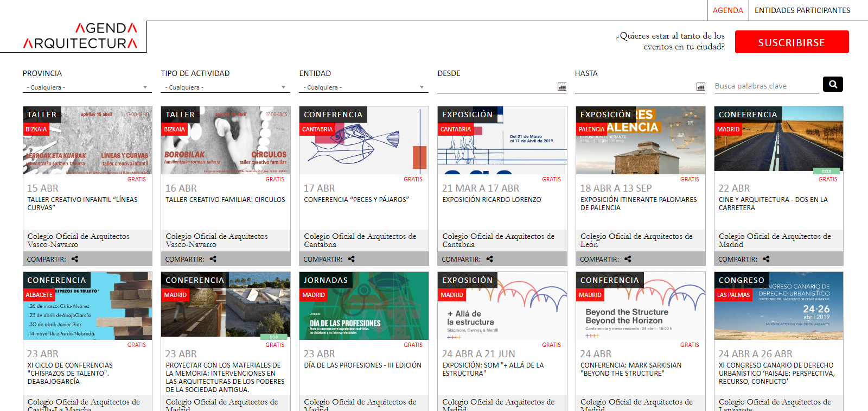The width and height of the screenshot is (868, 411).
Task: Click the Jornadas category label
Action: [325, 280]
